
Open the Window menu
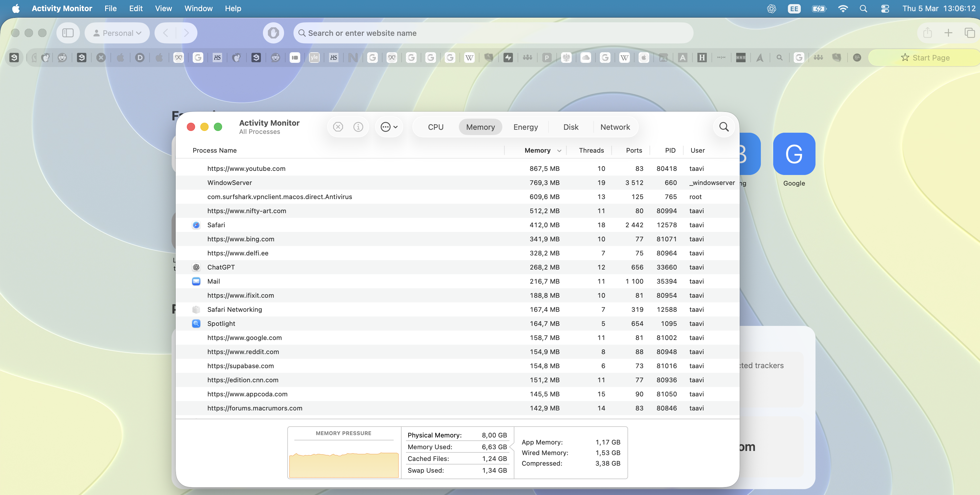pyautogui.click(x=199, y=8)
